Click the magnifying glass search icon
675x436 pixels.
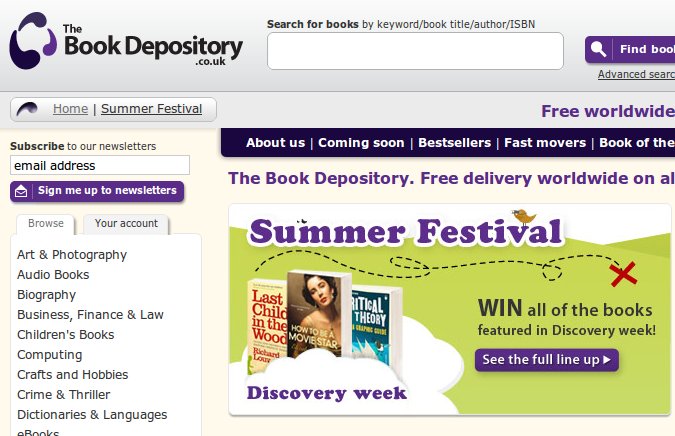point(598,49)
